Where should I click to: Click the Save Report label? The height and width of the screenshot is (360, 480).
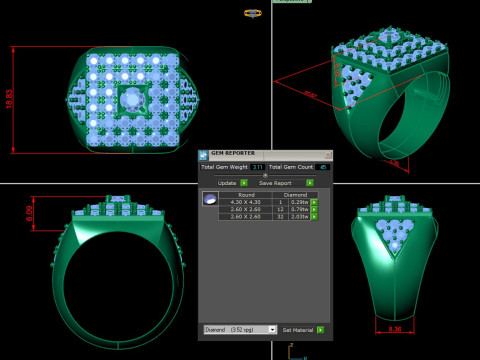pos(275,183)
